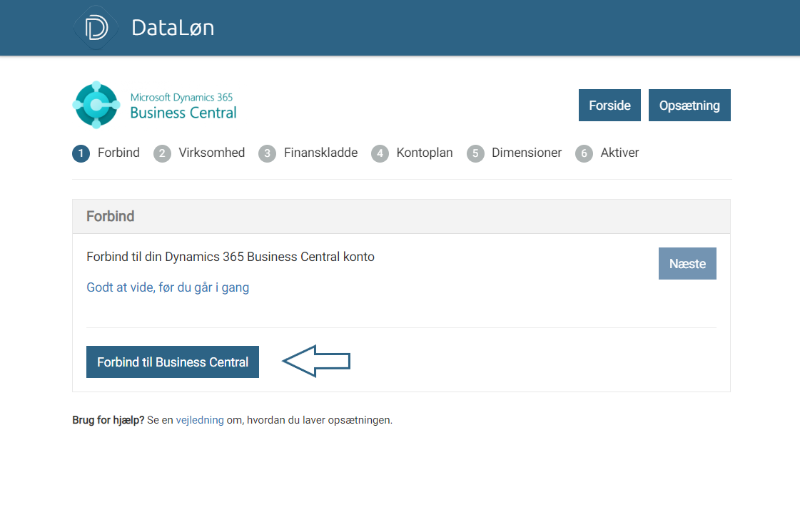
Task: Click the 'Brug for hjælp?' text
Action: point(108,420)
